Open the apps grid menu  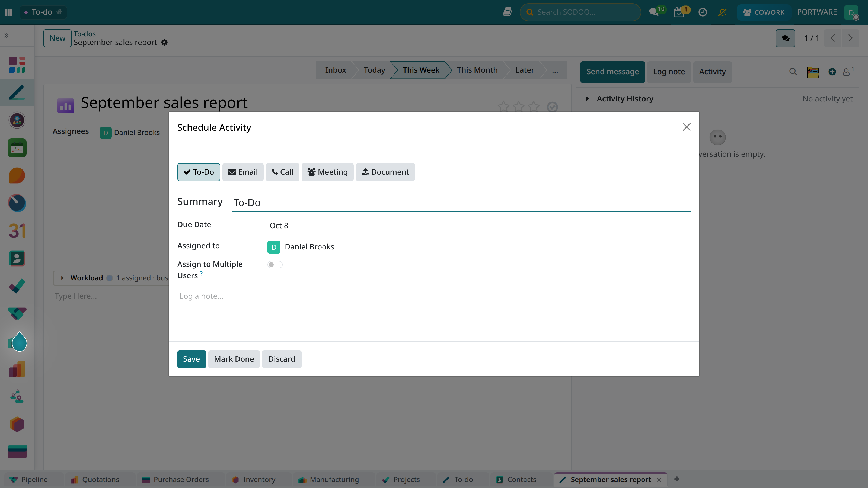[9, 12]
